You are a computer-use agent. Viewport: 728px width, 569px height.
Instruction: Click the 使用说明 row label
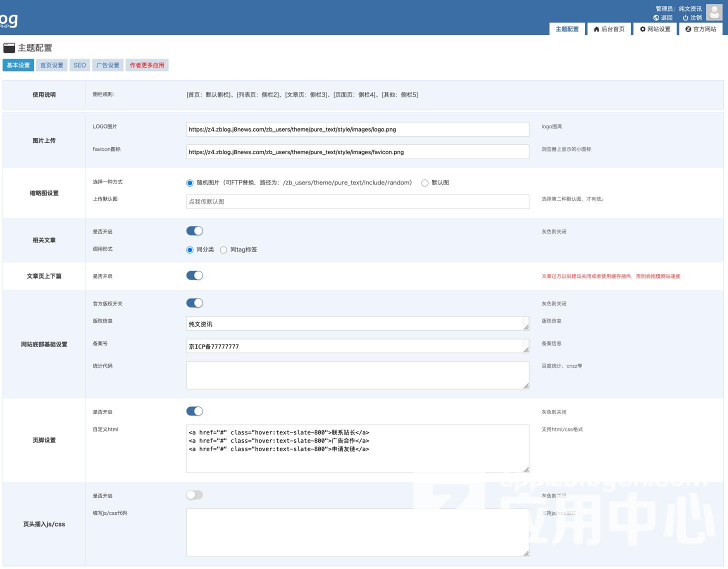(x=44, y=94)
